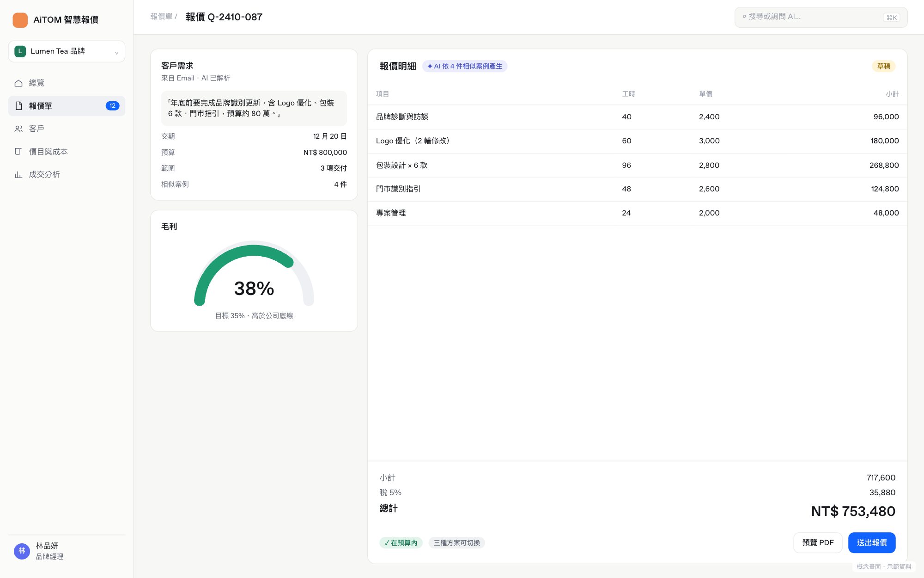This screenshot has height=578, width=924.
Task: Open 成交分析 in the sidebar menu
Action: (67, 175)
